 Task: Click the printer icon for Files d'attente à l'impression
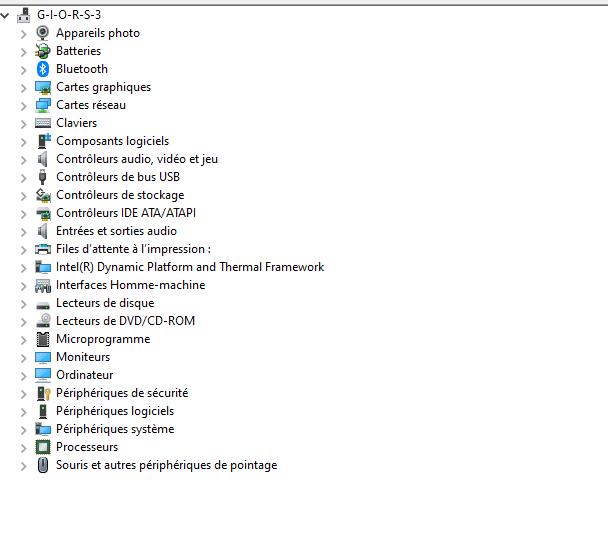pyautogui.click(x=43, y=249)
